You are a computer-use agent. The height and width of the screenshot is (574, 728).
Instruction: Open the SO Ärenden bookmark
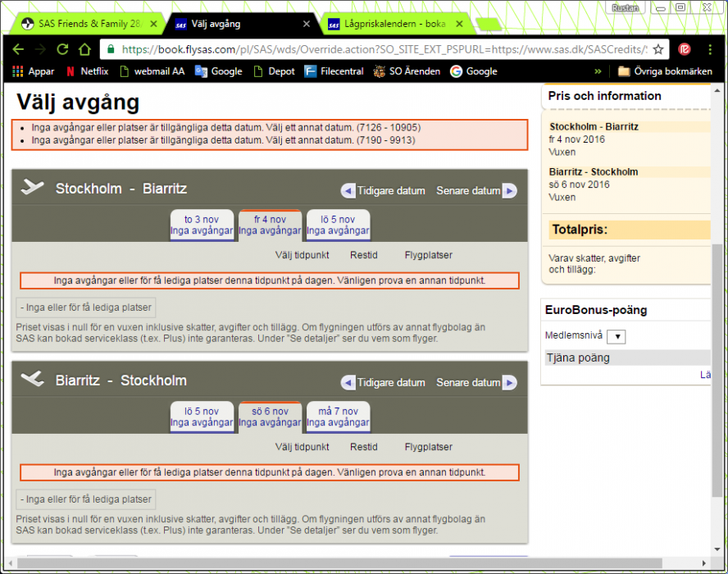tap(406, 71)
